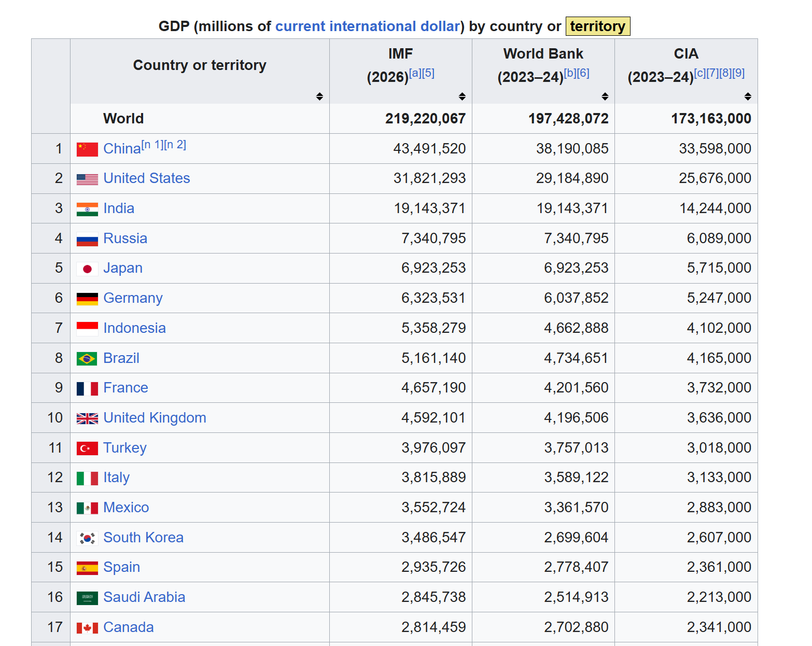The image size is (812, 646).
Task: Open reference [9] in CIA header
Action: (739, 73)
